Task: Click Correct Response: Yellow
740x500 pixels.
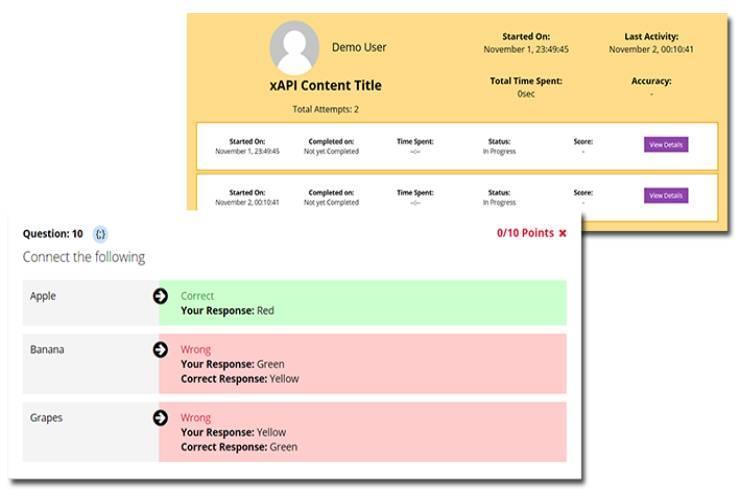Action: click(x=240, y=379)
